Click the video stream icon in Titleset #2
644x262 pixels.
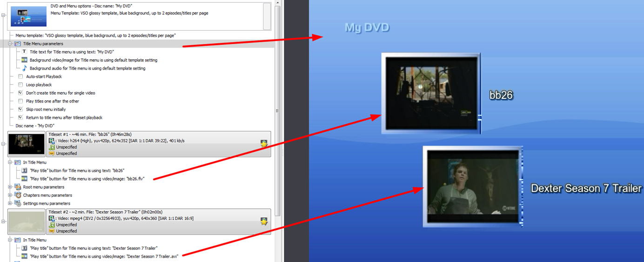(52, 218)
